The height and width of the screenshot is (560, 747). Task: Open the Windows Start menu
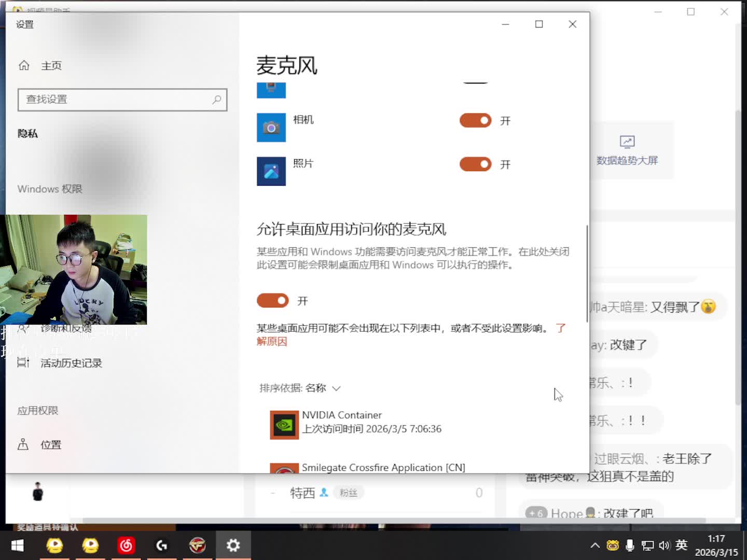click(18, 545)
